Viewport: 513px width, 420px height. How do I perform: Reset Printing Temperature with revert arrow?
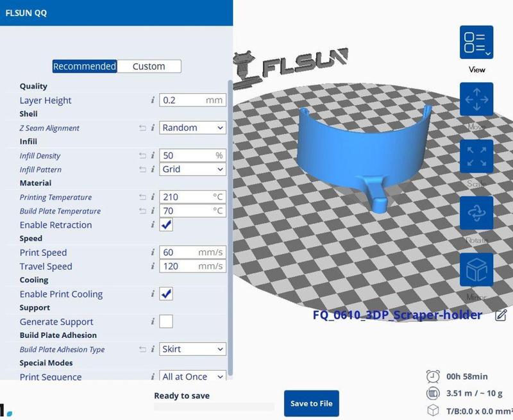point(142,197)
